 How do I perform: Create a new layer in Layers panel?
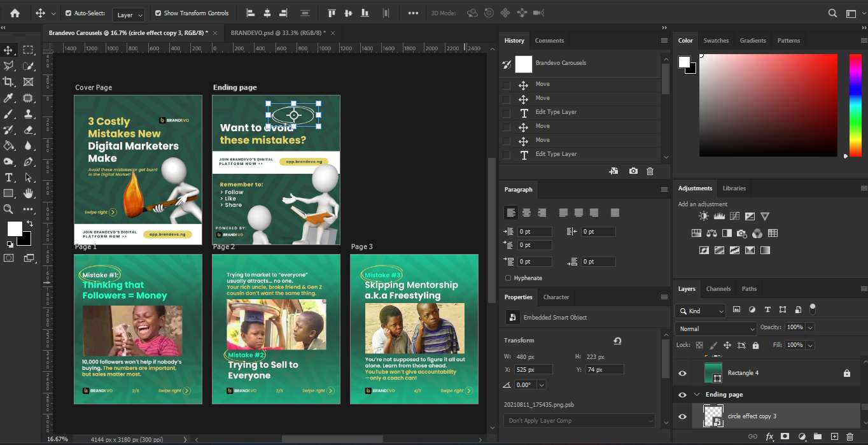tap(834, 437)
